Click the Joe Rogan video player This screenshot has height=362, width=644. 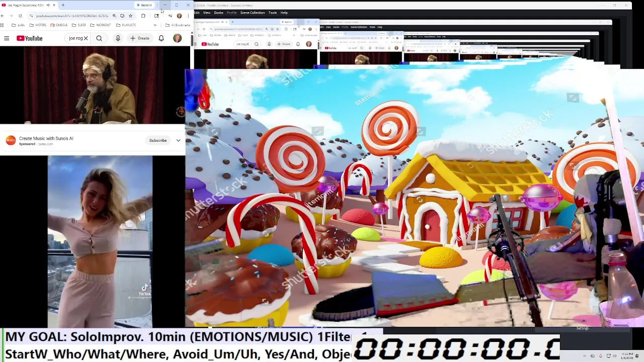pos(93,85)
